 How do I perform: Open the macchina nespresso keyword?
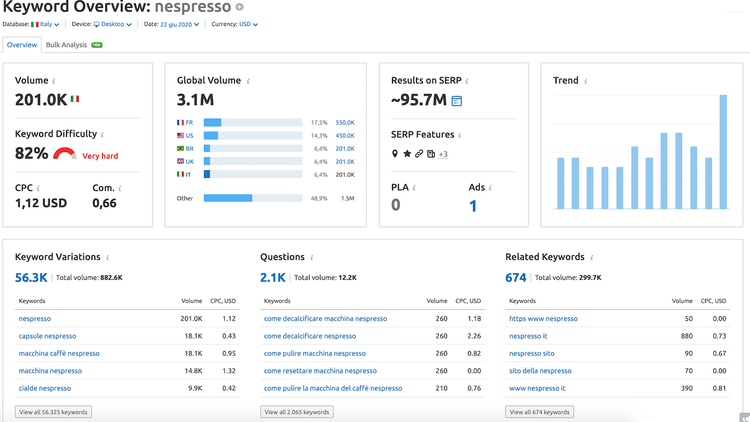[x=50, y=371]
